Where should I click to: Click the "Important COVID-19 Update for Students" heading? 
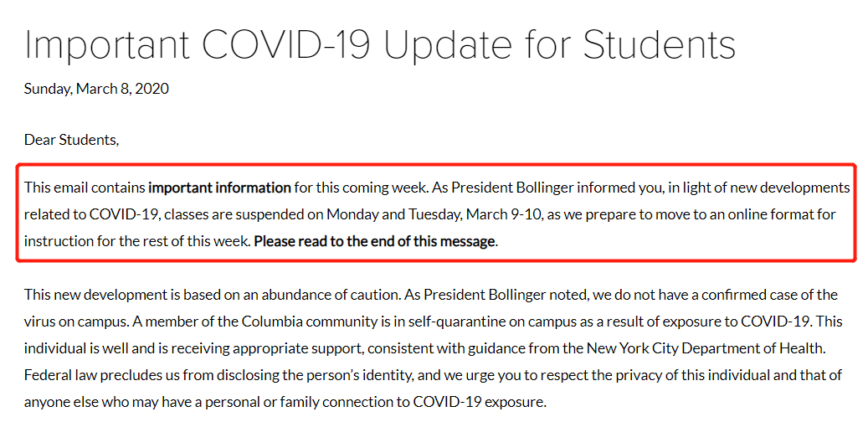379,44
